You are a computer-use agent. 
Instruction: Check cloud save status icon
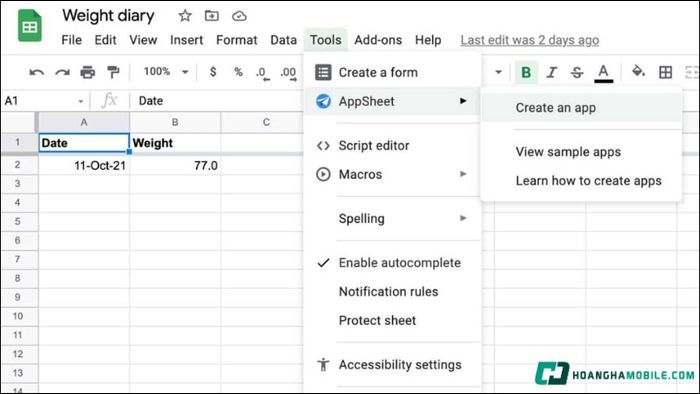click(x=239, y=17)
